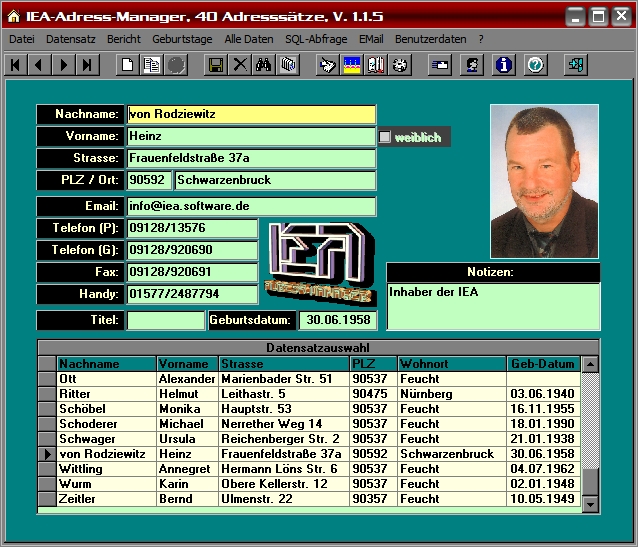Viewport: 638px width, 547px height.
Task: Open the Bericht menu
Action: (124, 38)
